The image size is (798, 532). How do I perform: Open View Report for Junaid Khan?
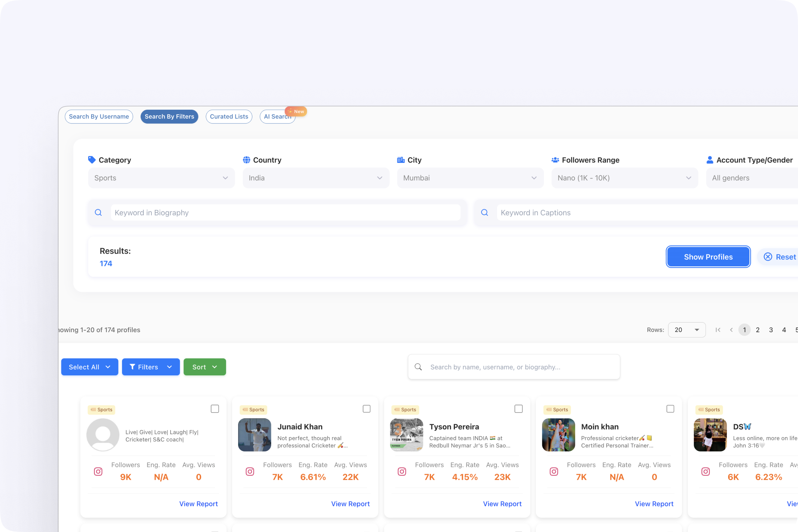tap(350, 504)
